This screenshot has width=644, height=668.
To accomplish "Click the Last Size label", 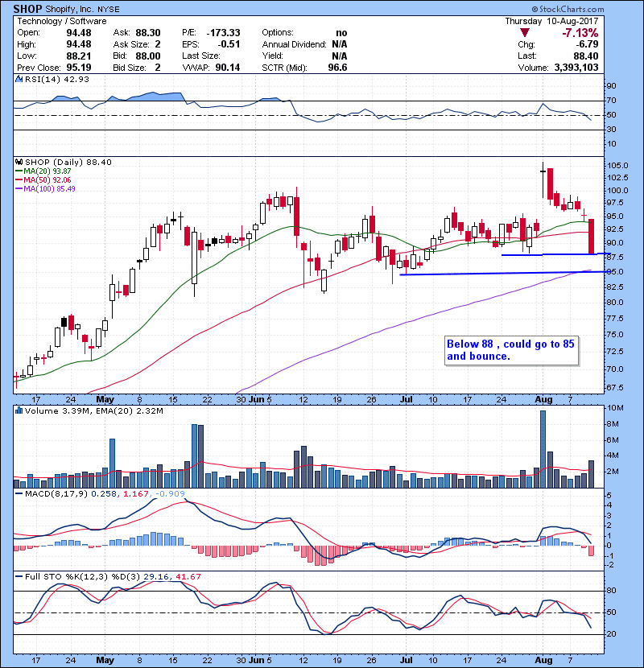I will tap(201, 56).
